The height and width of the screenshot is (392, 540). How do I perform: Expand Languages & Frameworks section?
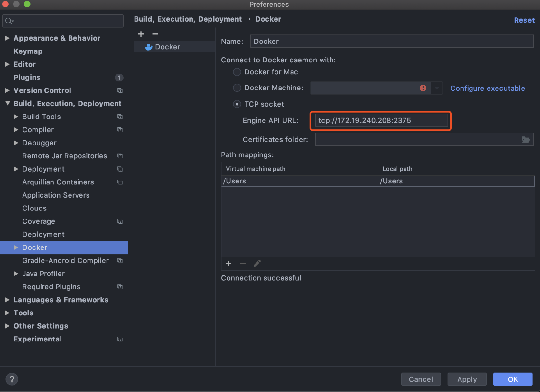[x=7, y=300]
